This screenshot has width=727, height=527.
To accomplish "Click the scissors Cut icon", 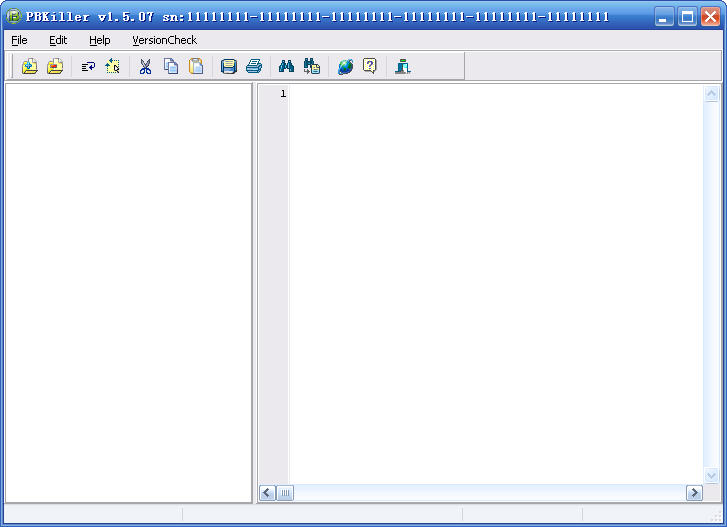I will pyautogui.click(x=145, y=66).
